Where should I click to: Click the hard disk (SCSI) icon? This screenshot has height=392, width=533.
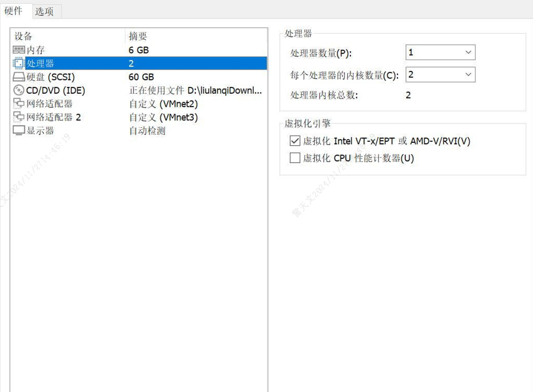point(19,77)
